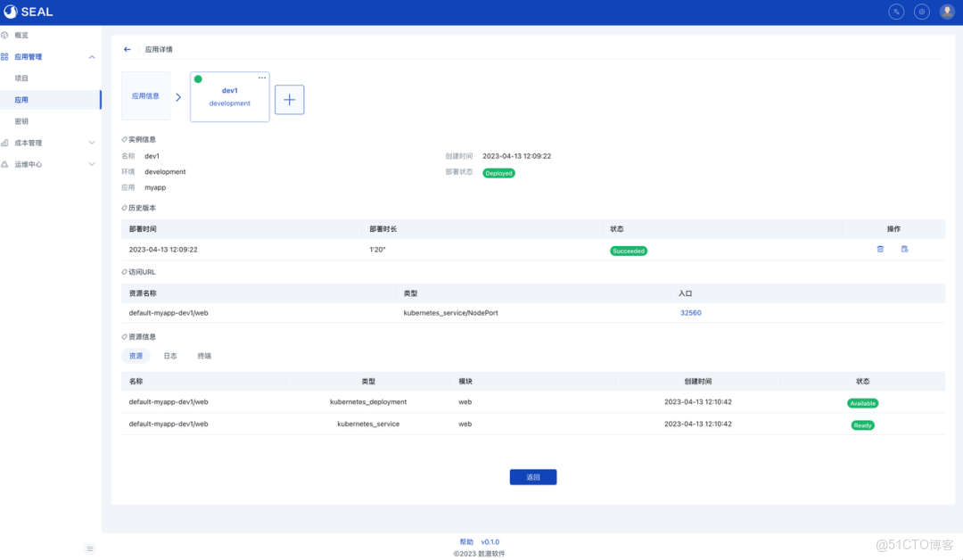Click the 返回 button at bottom
This screenshot has height=560, width=963.
pos(532,476)
